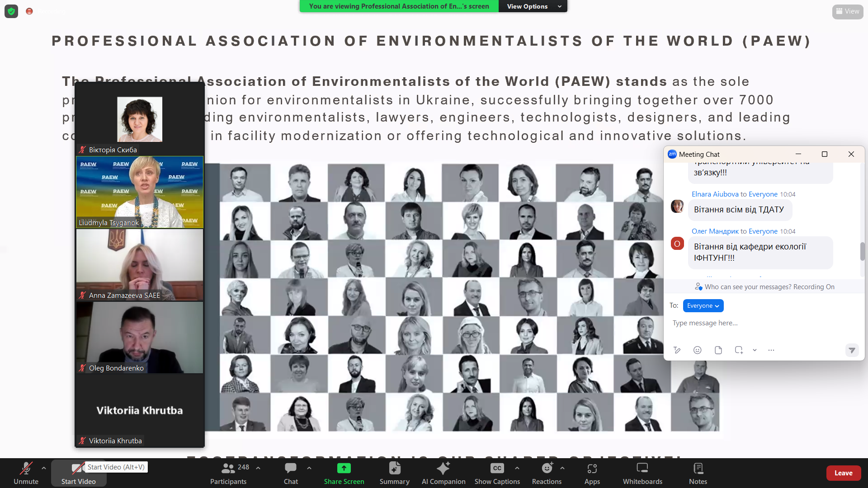Open the Everyone recipient dropdown
Viewport: 868px width, 488px height.
pos(703,306)
